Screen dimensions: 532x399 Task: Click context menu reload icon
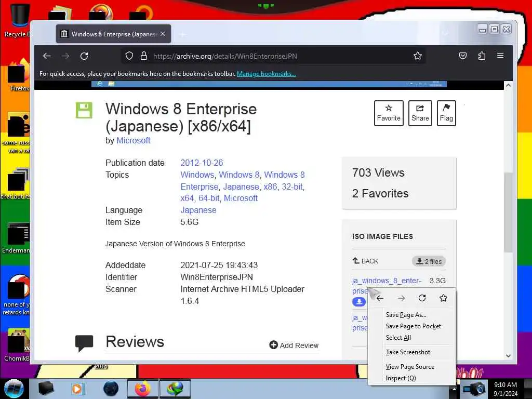[x=422, y=298]
